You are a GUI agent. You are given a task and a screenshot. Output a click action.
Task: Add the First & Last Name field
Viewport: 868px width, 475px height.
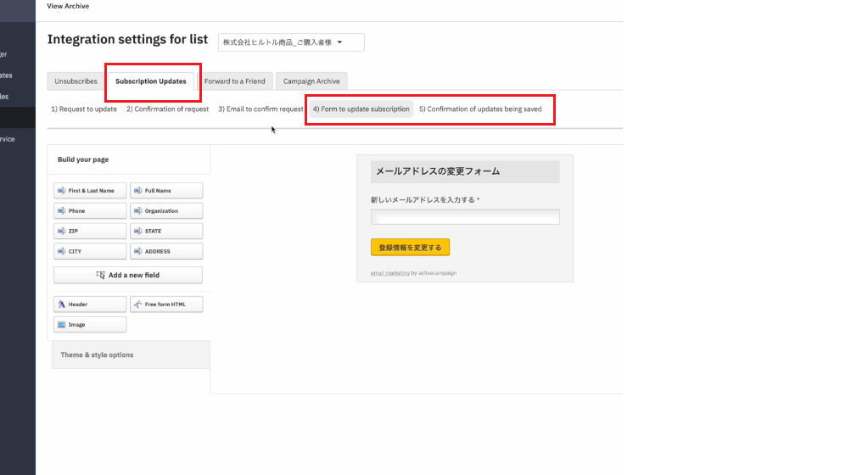pos(90,191)
